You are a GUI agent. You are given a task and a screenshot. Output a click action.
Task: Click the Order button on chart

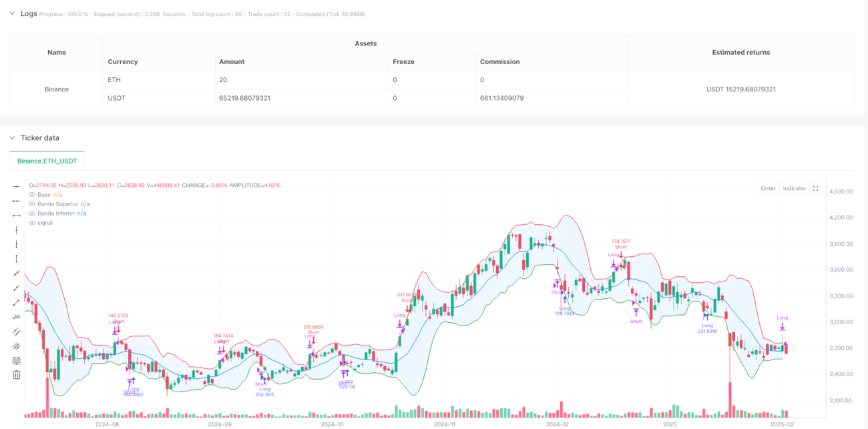(x=769, y=188)
